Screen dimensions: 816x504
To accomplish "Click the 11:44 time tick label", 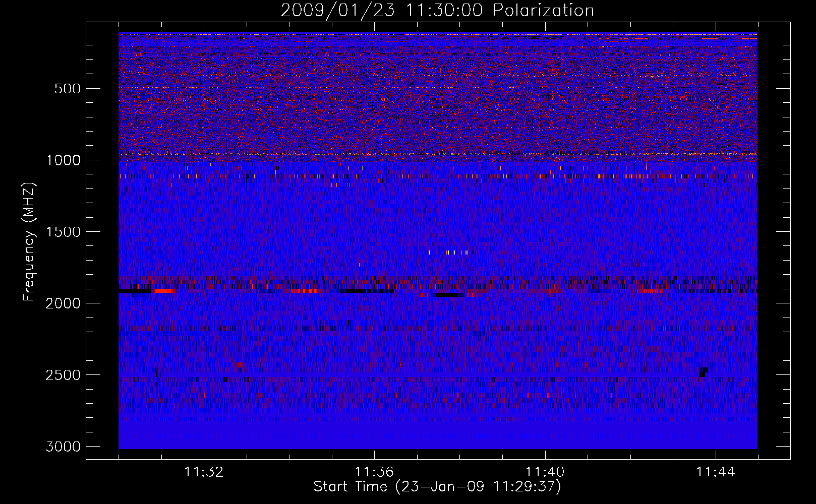I will (716, 472).
